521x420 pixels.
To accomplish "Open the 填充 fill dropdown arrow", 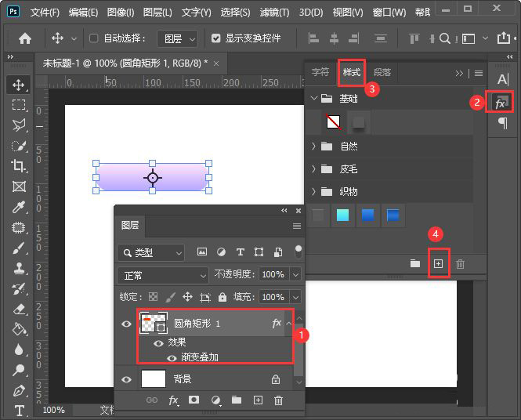I will (x=295, y=297).
